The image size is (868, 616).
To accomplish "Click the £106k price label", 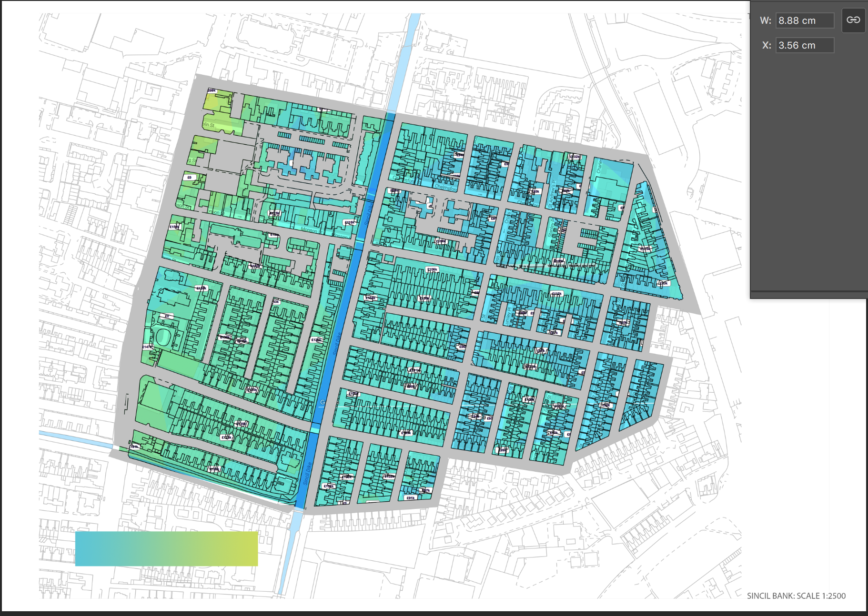I will click(x=432, y=269).
